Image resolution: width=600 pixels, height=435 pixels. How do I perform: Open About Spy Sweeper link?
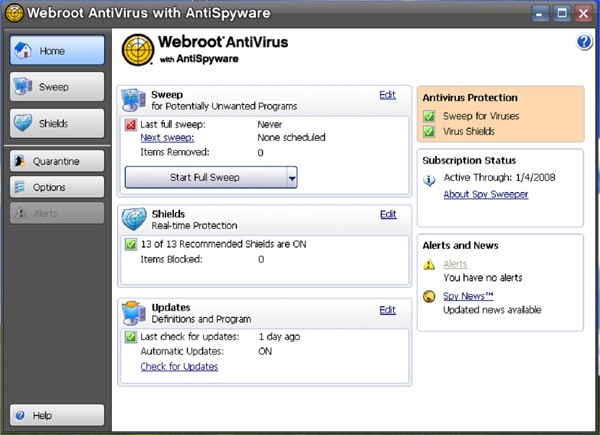point(486,194)
